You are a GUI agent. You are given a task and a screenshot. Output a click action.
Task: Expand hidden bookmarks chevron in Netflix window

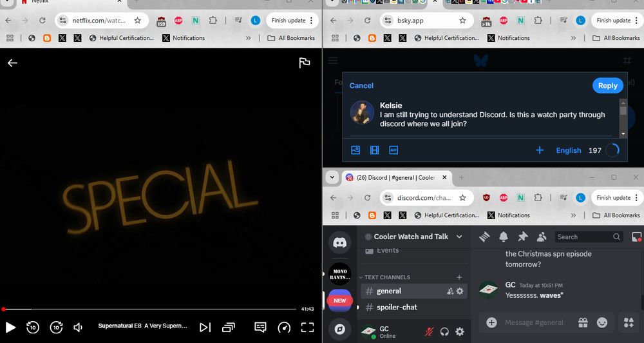click(x=248, y=38)
